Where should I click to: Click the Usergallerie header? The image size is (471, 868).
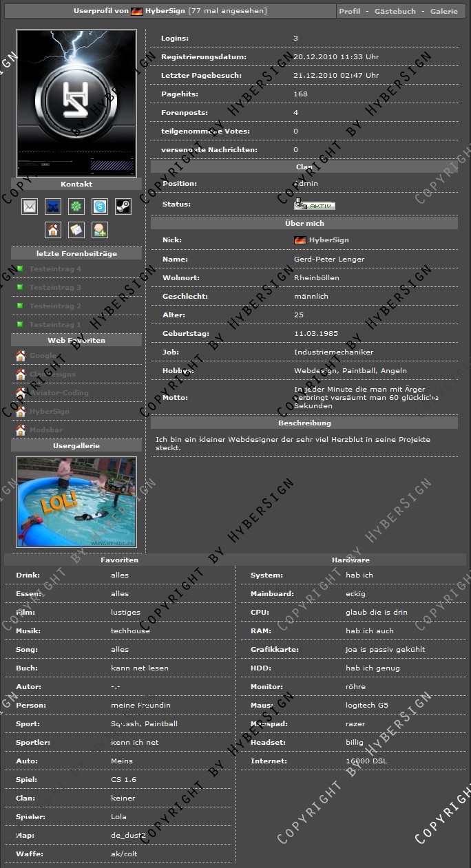click(76, 445)
